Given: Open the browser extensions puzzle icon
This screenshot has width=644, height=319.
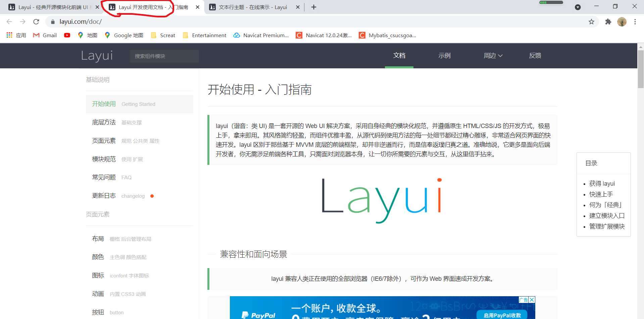Looking at the screenshot, I should pyautogui.click(x=608, y=21).
